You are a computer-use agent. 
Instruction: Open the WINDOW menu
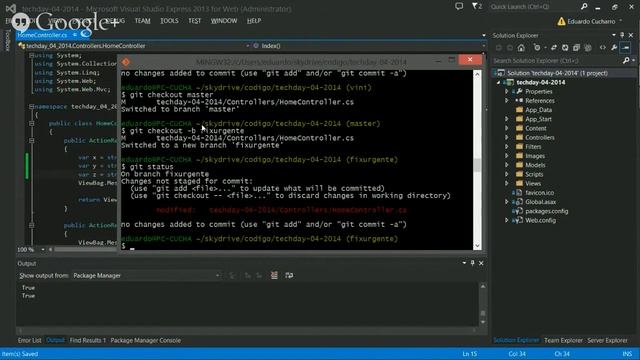[x=224, y=21]
